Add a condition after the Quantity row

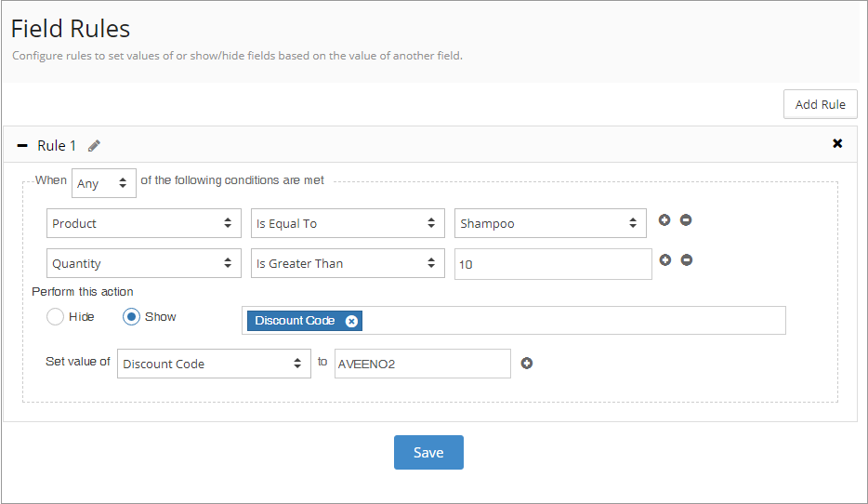click(x=664, y=260)
